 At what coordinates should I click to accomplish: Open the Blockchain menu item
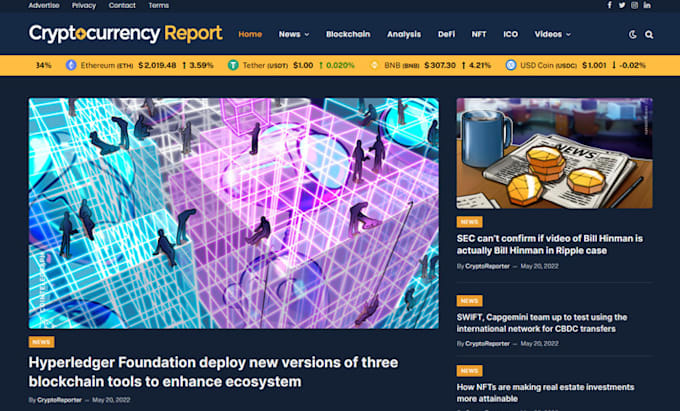coord(348,34)
